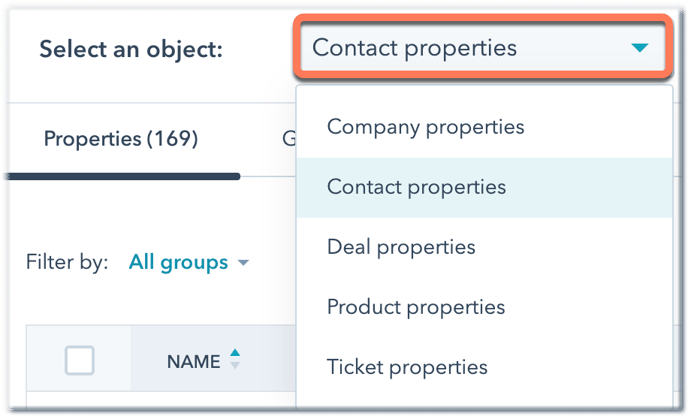
Task: Switch to the Properties (169) tab
Action: coord(120,139)
